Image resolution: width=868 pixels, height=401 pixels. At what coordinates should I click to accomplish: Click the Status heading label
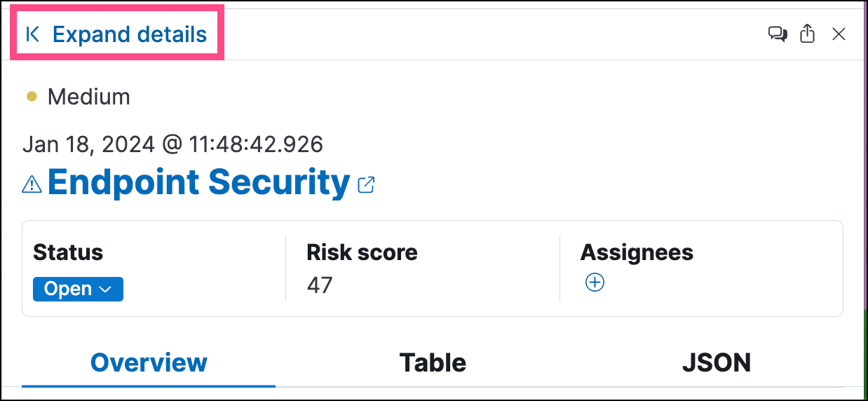(68, 252)
